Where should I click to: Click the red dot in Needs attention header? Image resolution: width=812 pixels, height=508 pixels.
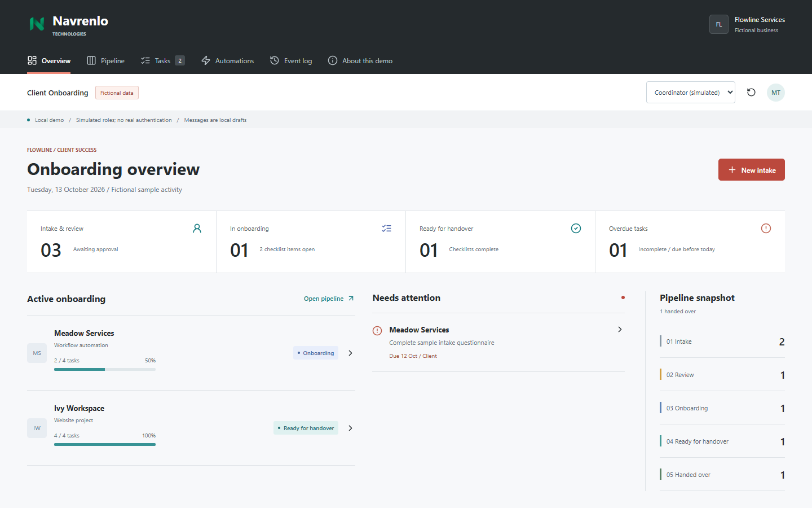coord(623,297)
